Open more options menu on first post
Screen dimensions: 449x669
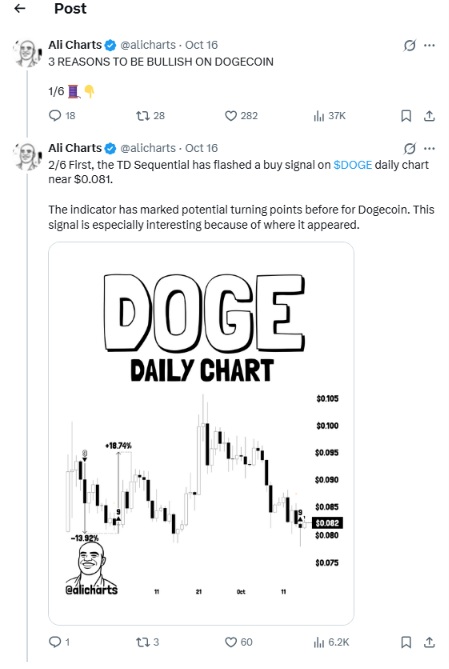[429, 45]
